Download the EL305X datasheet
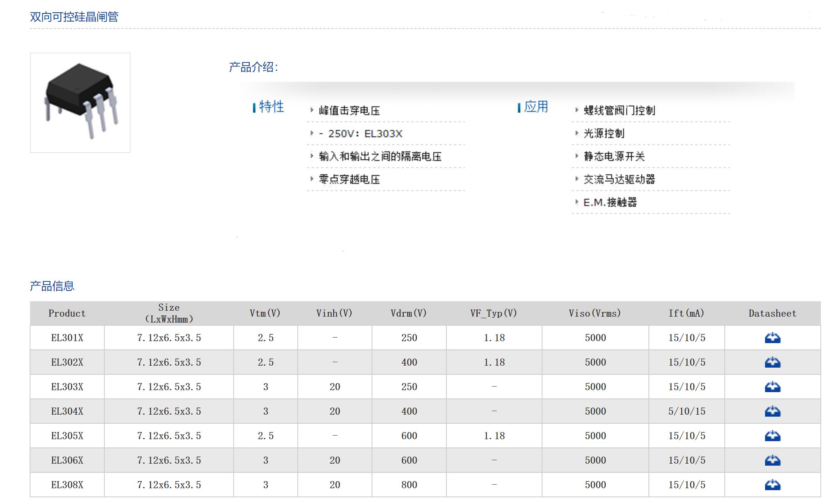Screen dimensions: 839x504 (772, 436)
